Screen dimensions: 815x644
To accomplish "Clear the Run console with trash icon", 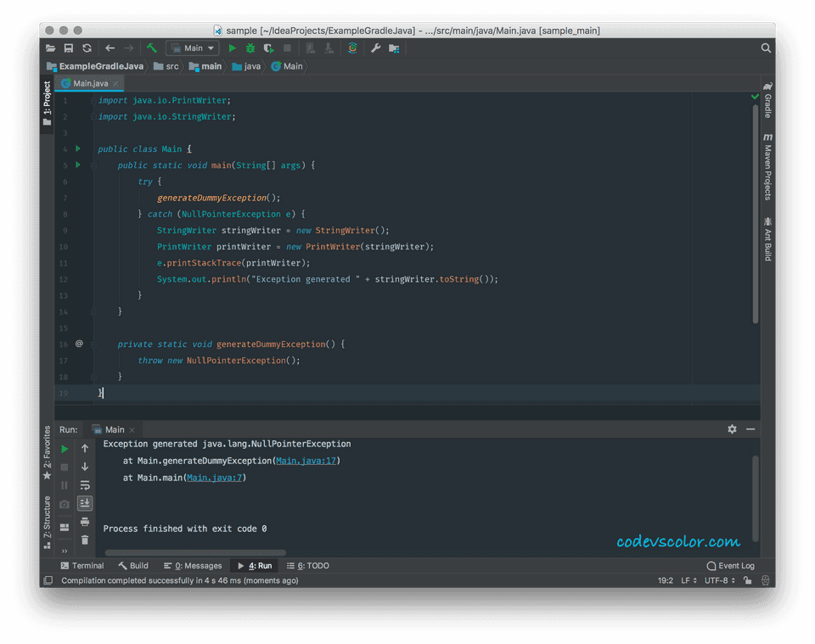I will 84,540.
